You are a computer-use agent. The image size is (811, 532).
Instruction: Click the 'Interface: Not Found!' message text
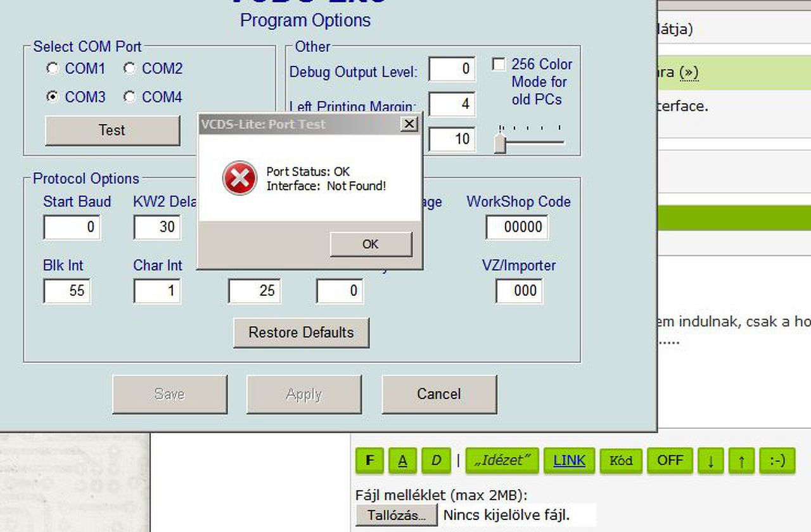click(326, 186)
